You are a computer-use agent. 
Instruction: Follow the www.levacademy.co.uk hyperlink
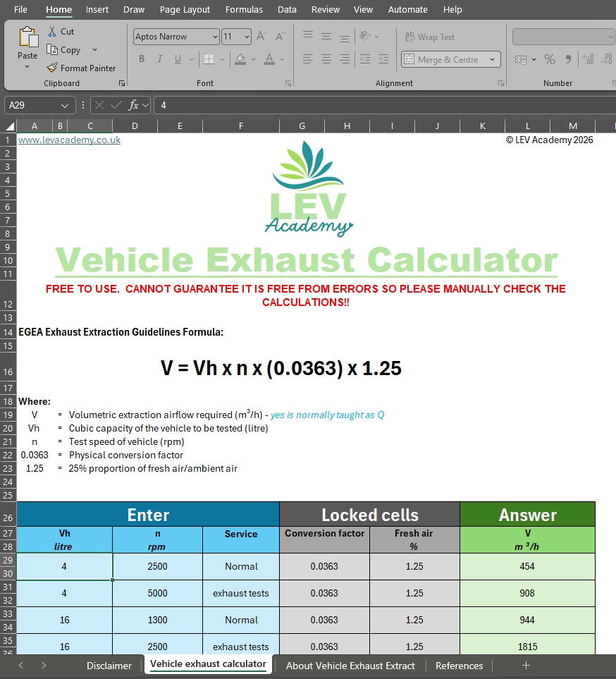pos(68,140)
